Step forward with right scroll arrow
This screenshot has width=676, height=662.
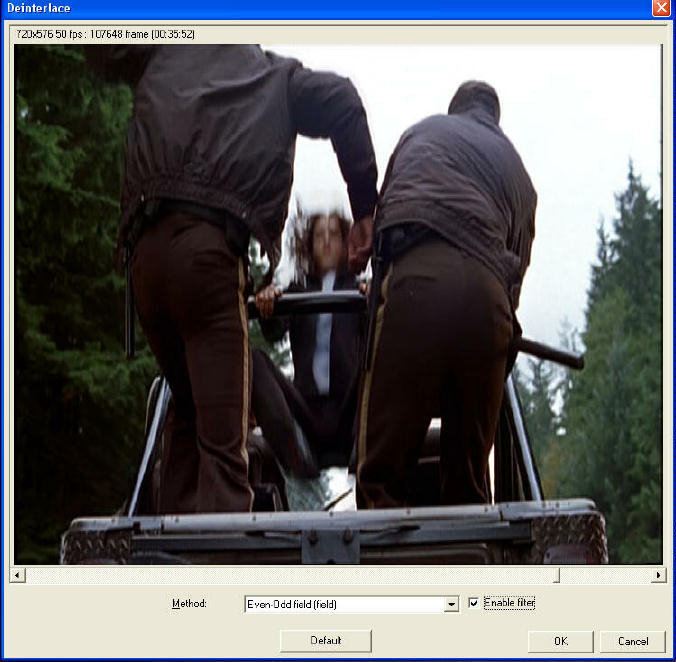click(x=658, y=575)
